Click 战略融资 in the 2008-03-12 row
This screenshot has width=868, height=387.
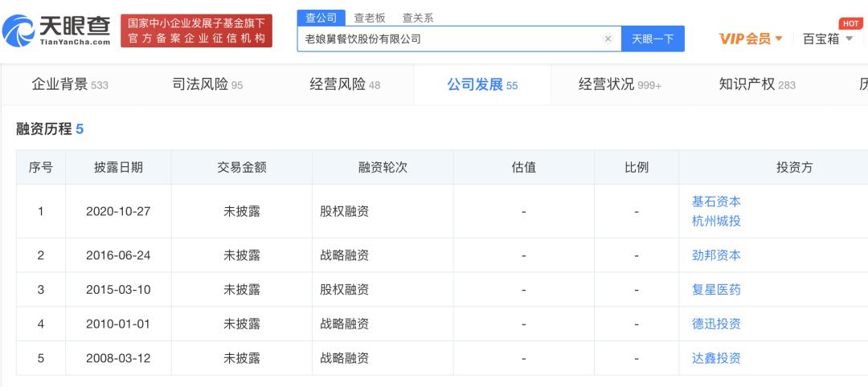click(x=344, y=358)
